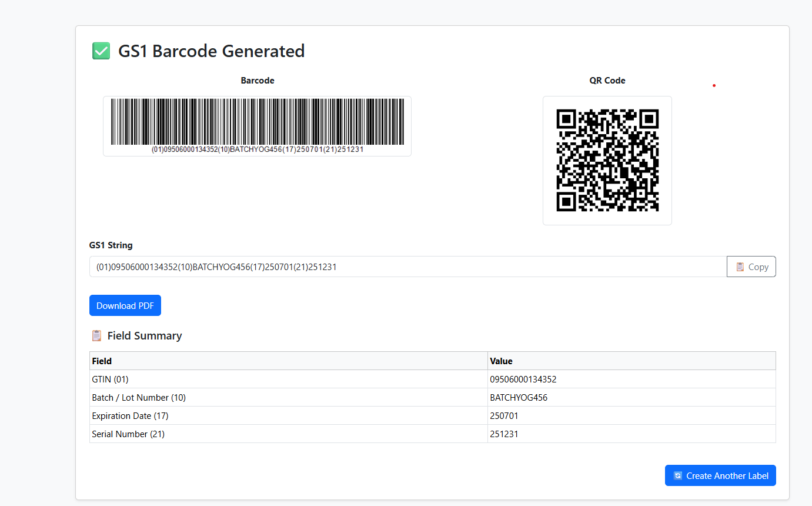The image size is (812, 506).
Task: Click the generated barcode image
Action: click(257, 126)
